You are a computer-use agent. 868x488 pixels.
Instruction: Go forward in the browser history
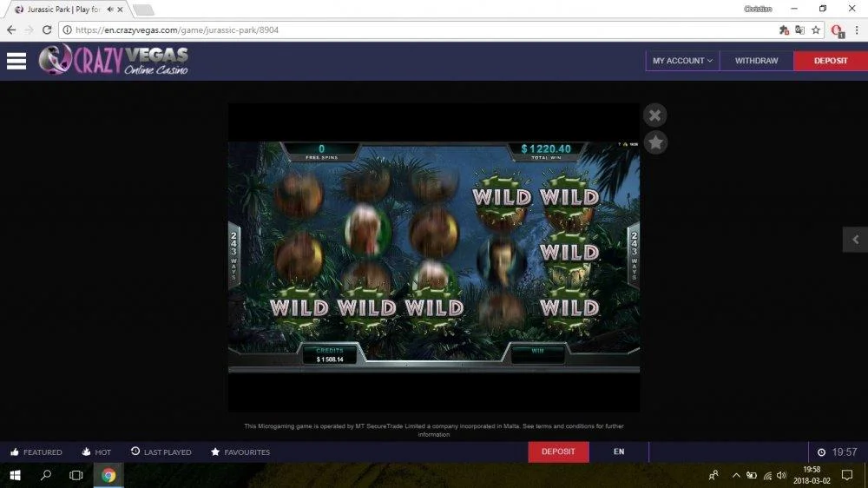coord(30,30)
